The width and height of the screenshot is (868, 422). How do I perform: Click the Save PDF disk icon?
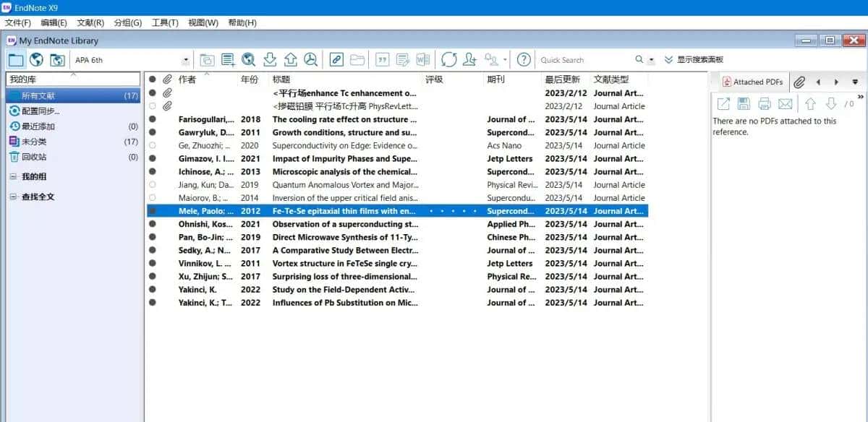pos(744,103)
